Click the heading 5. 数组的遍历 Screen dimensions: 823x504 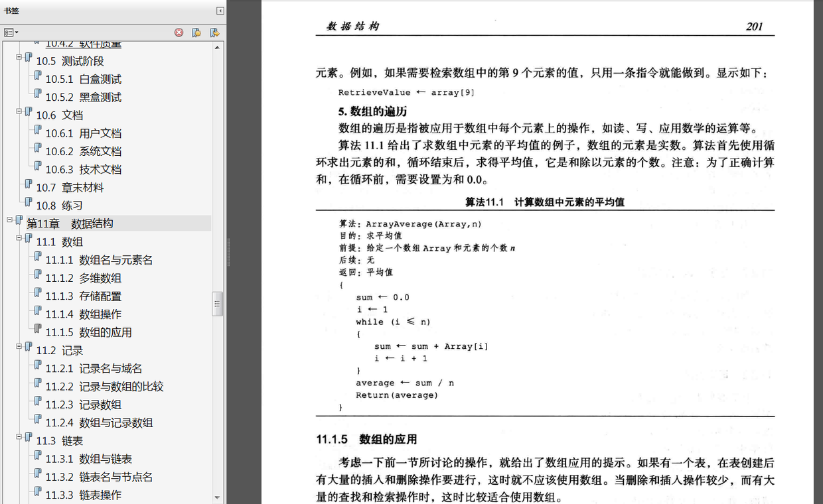tap(372, 111)
